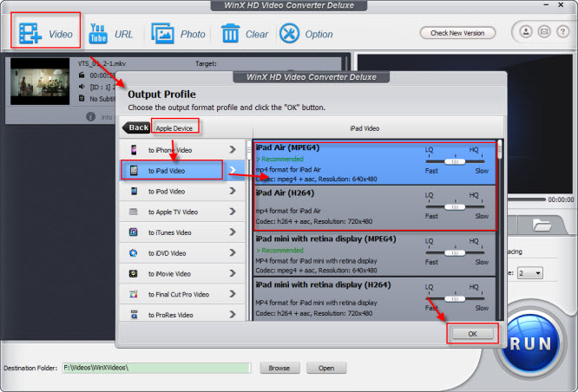This screenshot has height=392, width=578.
Task: Adjust iPad Air (H264) quality slider
Action: [x=455, y=207]
